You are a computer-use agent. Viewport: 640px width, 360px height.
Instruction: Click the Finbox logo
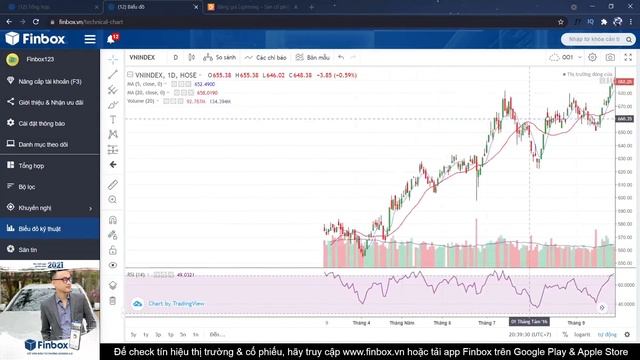click(x=35, y=39)
